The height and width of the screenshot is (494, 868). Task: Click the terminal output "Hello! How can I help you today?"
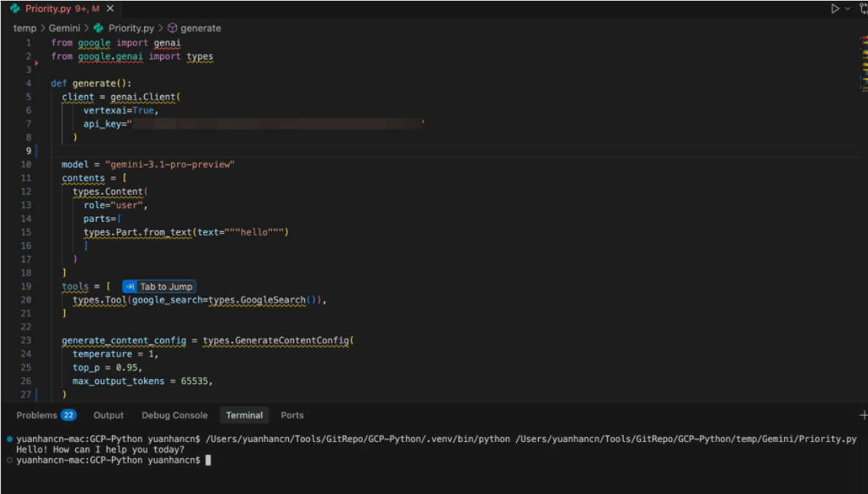[100, 449]
